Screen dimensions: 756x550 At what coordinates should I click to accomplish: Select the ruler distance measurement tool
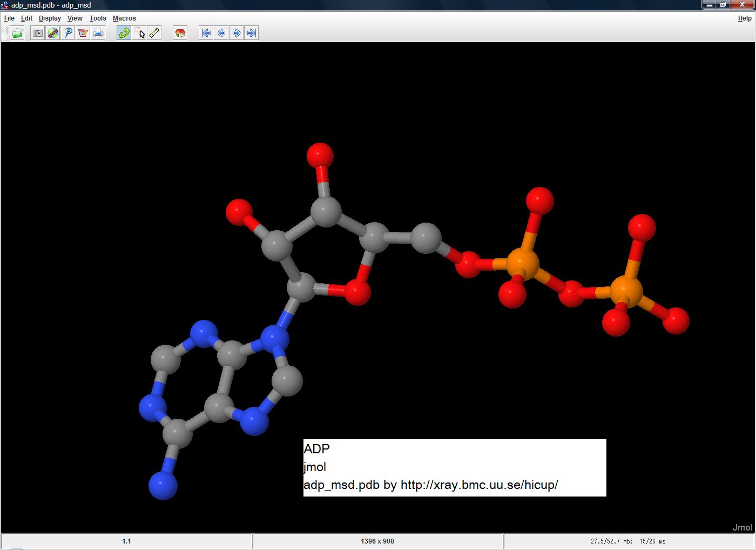[154, 33]
